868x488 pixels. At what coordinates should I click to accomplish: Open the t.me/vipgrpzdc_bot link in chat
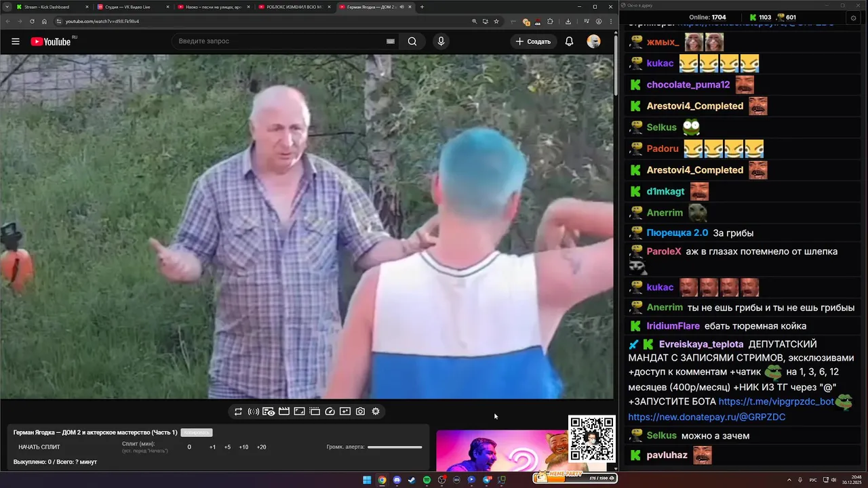click(x=776, y=401)
